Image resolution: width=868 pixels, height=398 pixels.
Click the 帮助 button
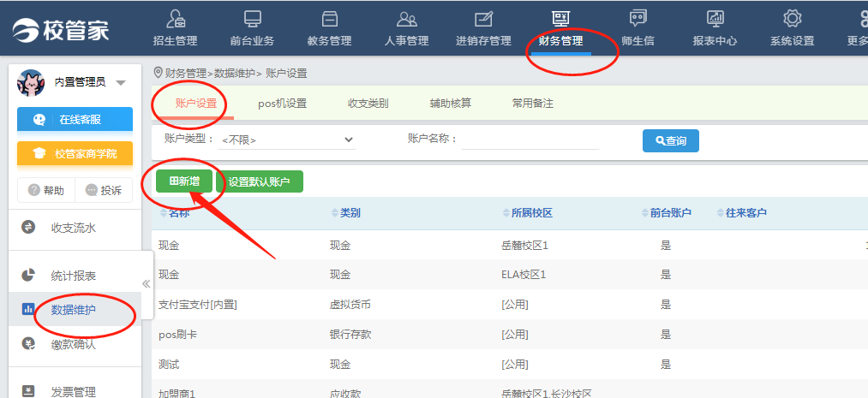coord(46,190)
